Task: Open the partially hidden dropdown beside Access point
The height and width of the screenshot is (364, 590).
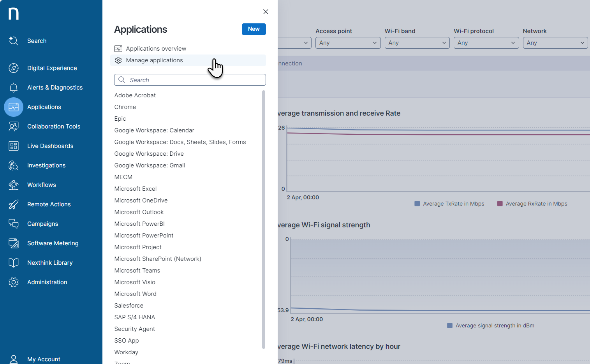Action: [294, 43]
